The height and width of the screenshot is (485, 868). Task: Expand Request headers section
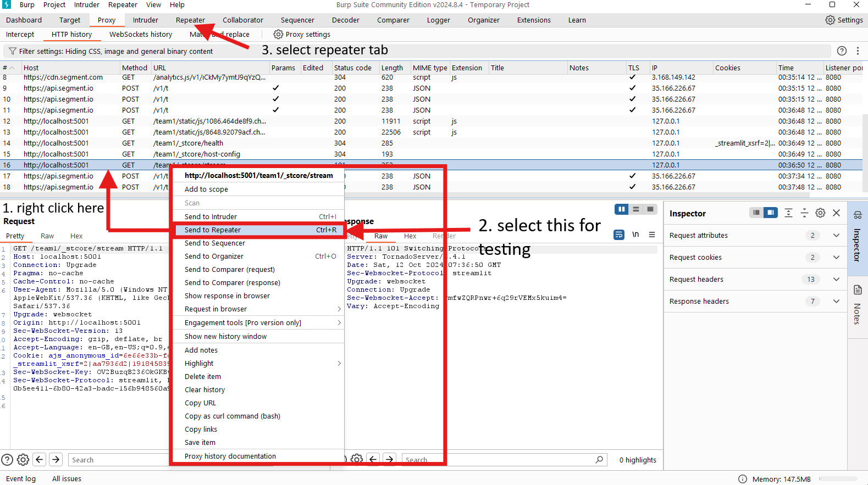tap(836, 279)
